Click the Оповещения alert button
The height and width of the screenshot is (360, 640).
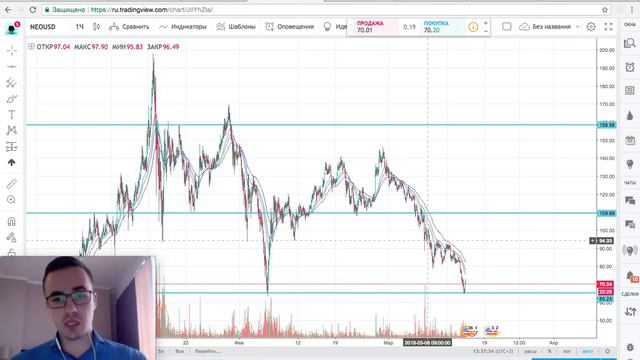pos(290,27)
